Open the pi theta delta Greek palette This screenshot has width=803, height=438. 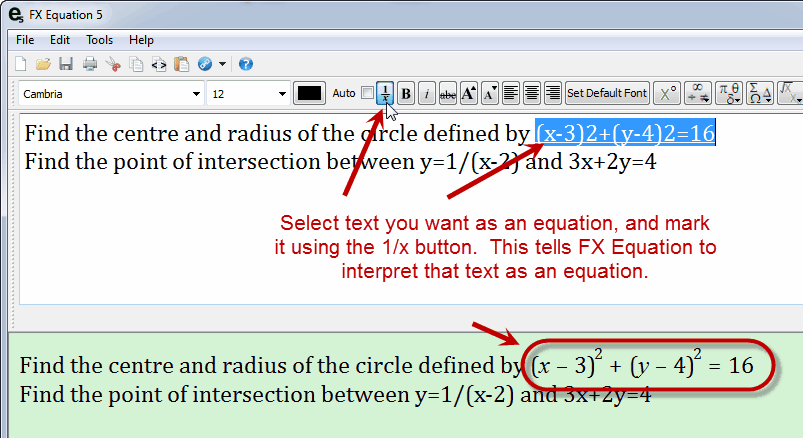point(729,93)
